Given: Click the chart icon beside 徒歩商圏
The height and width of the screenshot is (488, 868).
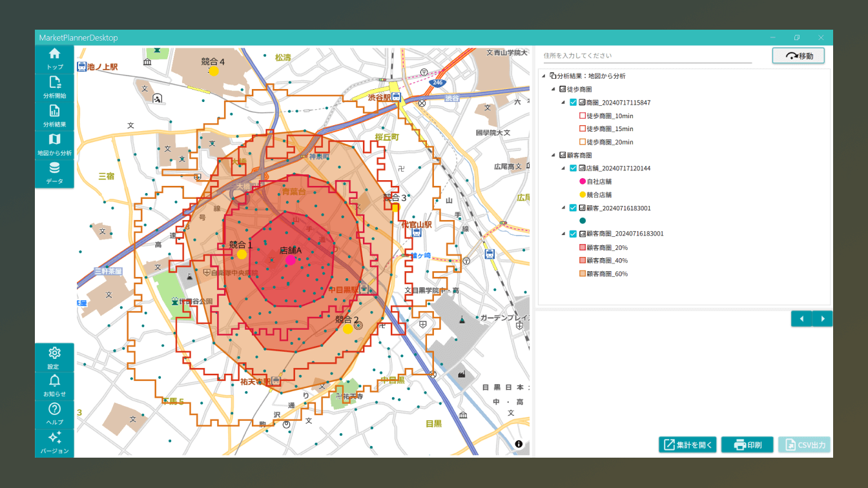Looking at the screenshot, I should [x=563, y=89].
